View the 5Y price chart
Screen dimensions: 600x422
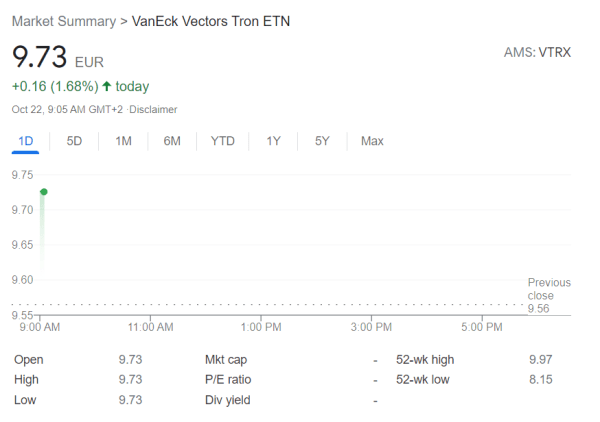pyautogui.click(x=322, y=141)
